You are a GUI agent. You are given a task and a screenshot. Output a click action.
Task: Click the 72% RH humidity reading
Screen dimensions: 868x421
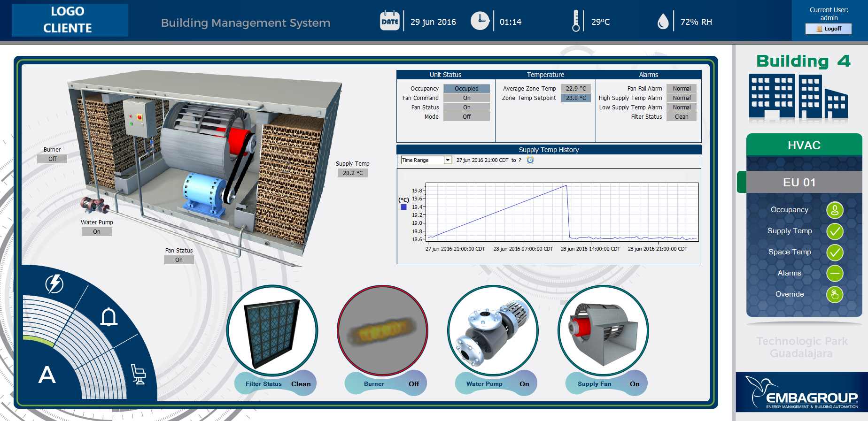[696, 22]
